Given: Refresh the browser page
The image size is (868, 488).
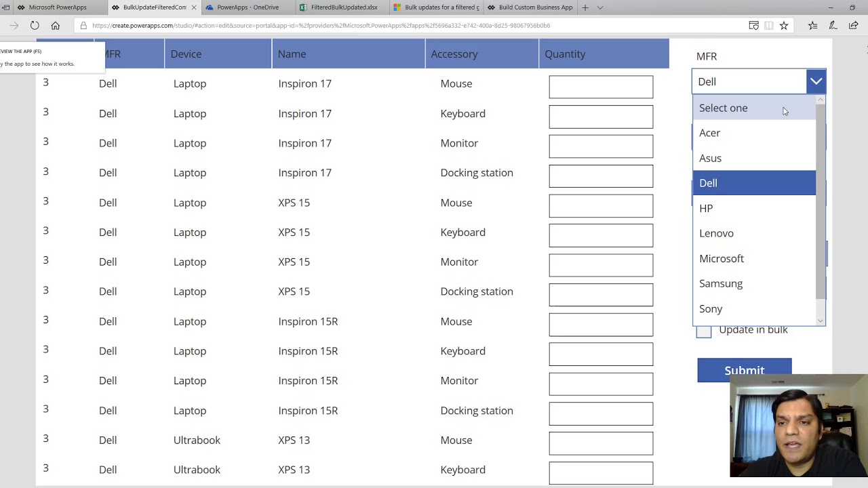Looking at the screenshot, I should 35,26.
